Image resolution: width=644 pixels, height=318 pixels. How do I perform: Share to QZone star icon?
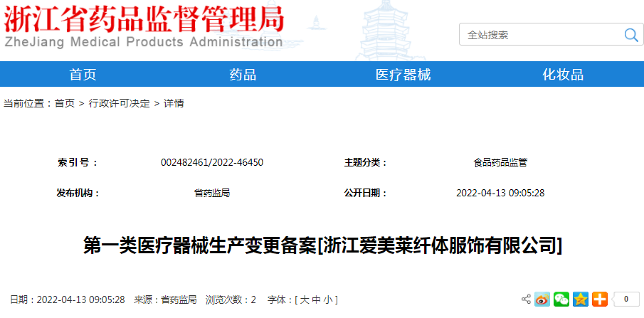pos(581,299)
